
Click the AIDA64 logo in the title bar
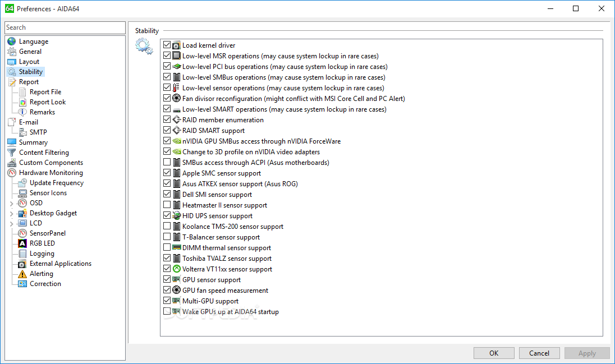click(10, 8)
